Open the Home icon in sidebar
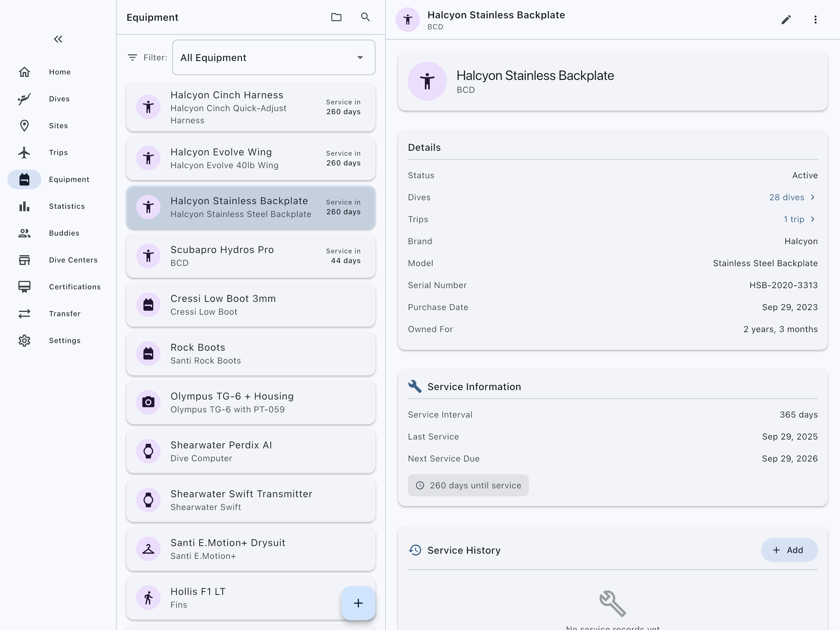The height and width of the screenshot is (630, 840). (24, 72)
